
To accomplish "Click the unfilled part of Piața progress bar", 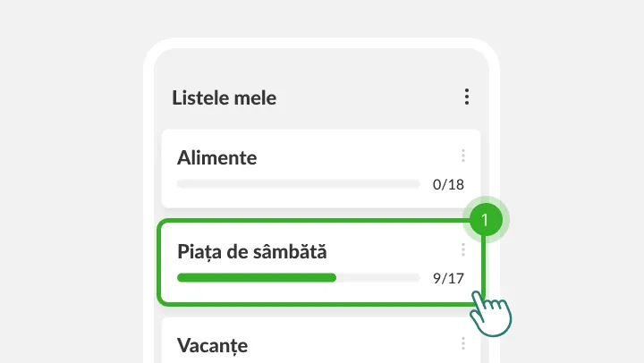I will (377, 278).
